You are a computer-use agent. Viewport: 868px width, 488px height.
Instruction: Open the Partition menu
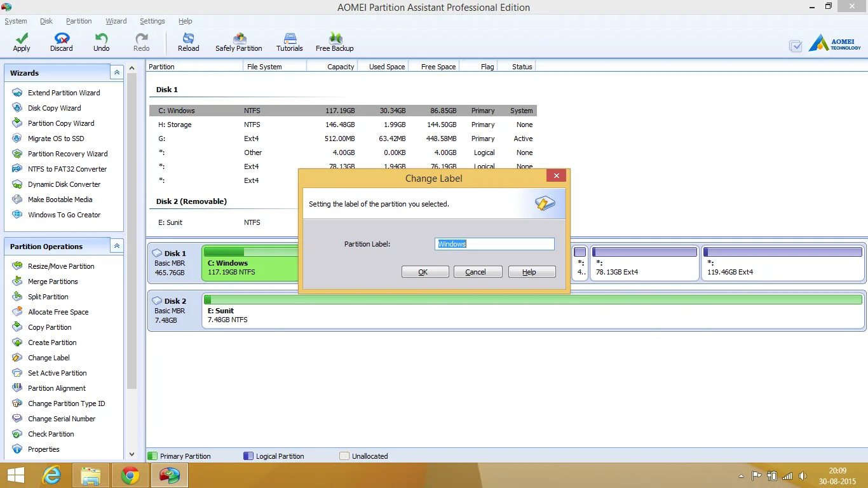[79, 21]
